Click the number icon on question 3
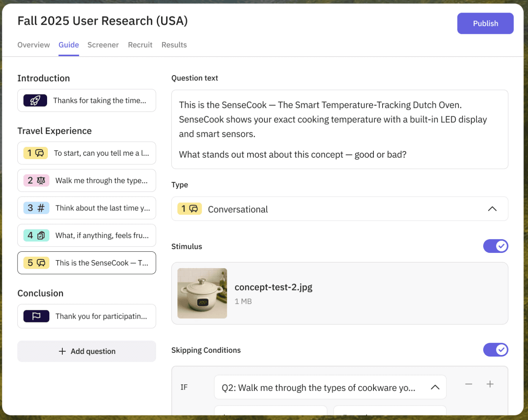Viewport: 528px width, 420px height. (41, 208)
